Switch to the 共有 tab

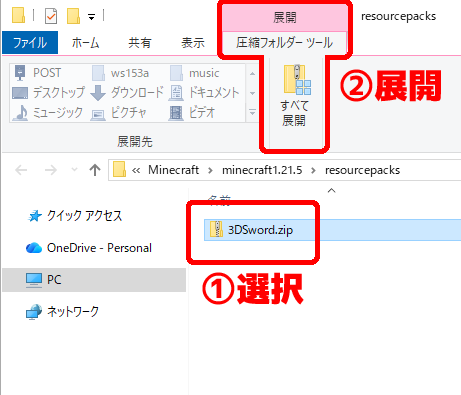coord(140,43)
